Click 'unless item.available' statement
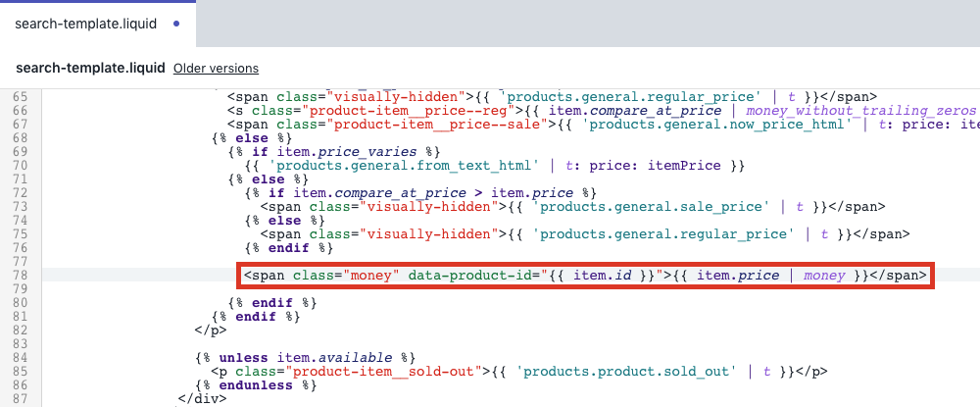Viewport: 980px width, 407px height. [306, 358]
